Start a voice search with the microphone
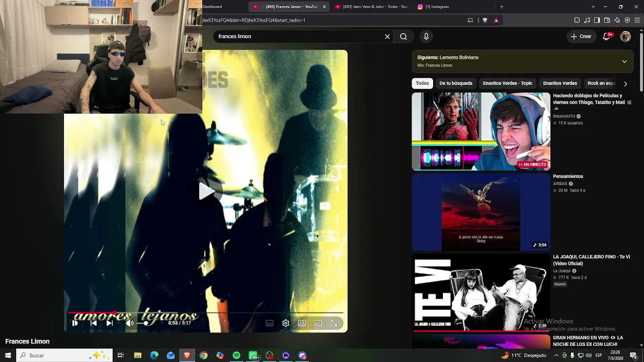Viewport: 644px width, 362px height. 426,37
